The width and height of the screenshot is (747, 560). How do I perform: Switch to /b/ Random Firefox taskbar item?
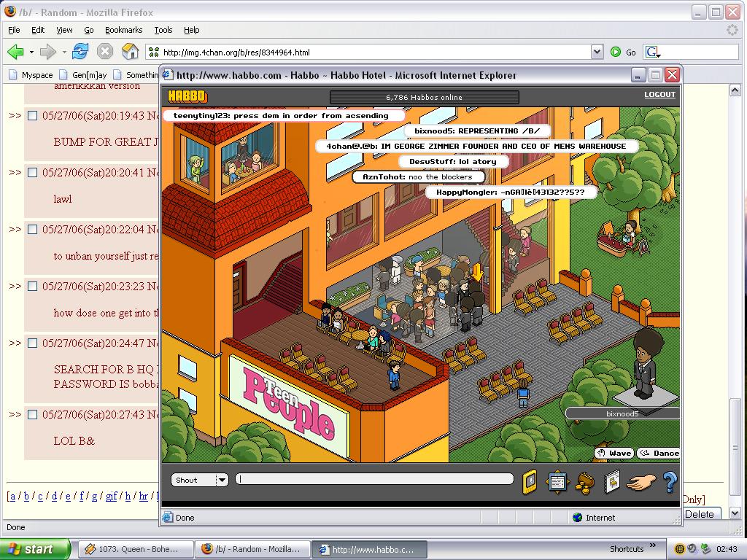pyautogui.click(x=252, y=549)
